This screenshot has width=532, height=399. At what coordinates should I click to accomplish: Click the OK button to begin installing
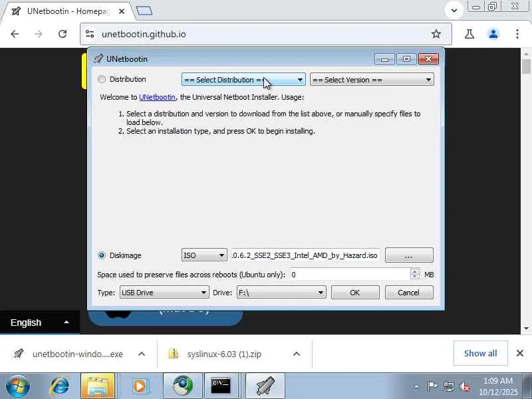(355, 293)
